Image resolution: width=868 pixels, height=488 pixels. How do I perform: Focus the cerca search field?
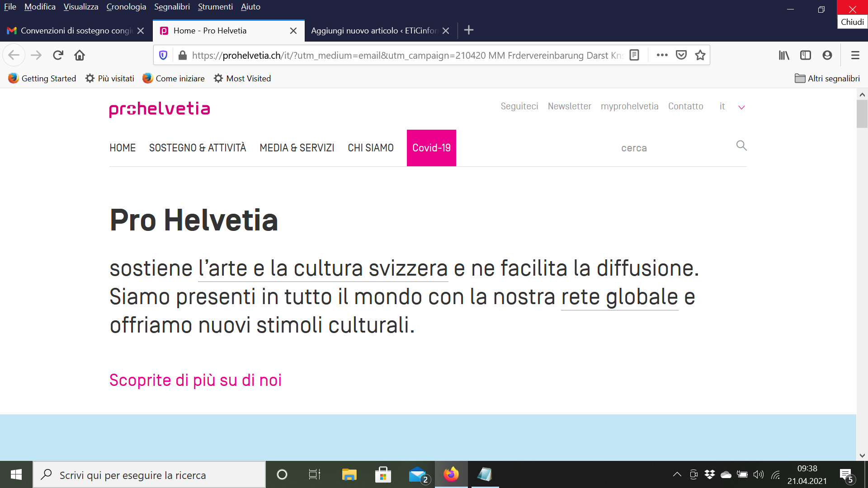(674, 148)
